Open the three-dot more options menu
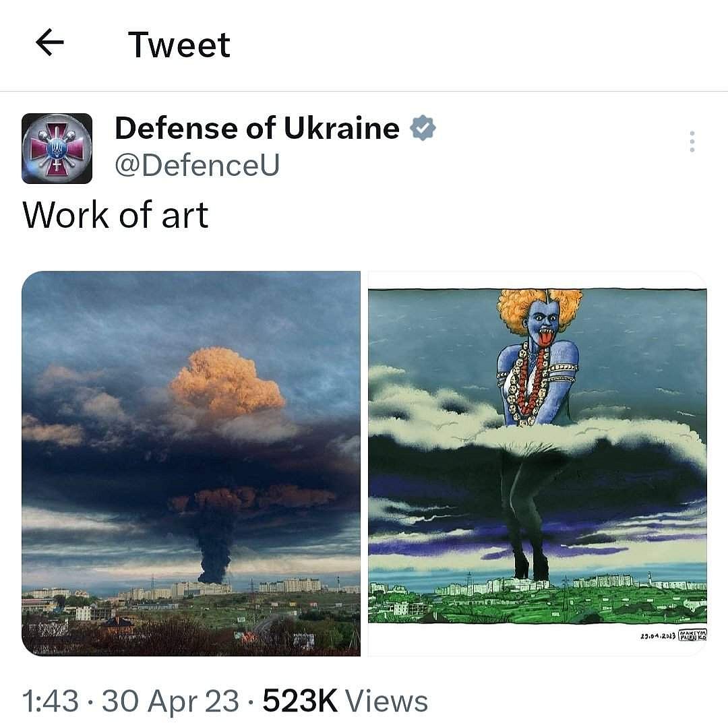The width and height of the screenshot is (728, 723). (x=692, y=142)
